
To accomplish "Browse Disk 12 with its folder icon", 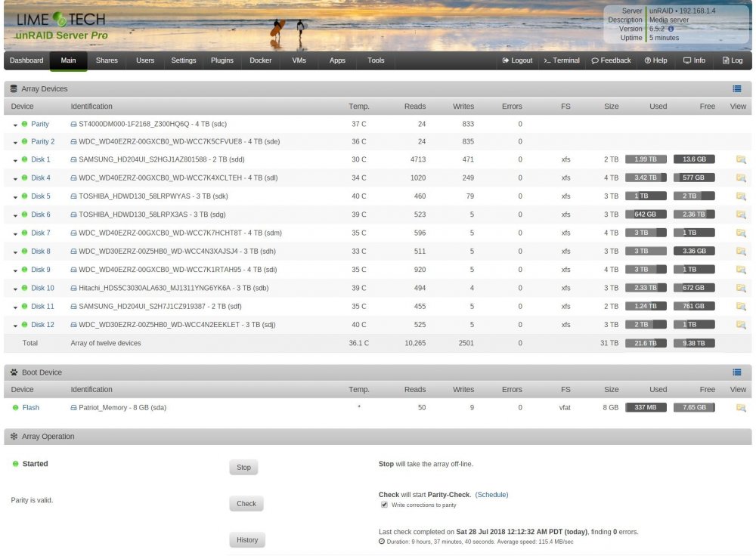I will coord(741,325).
